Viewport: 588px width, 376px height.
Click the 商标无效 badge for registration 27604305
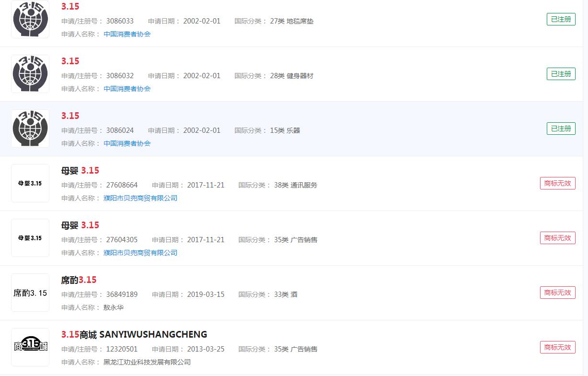tap(558, 238)
